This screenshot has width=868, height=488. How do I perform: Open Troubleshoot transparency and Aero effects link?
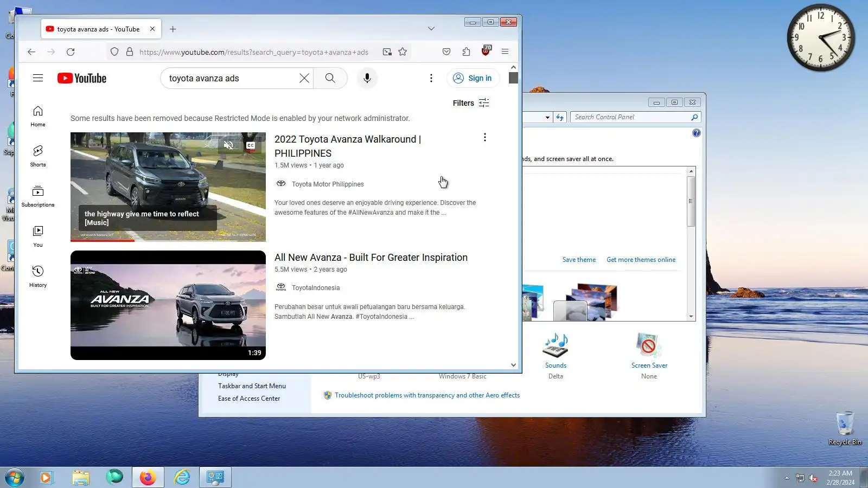pos(427,395)
